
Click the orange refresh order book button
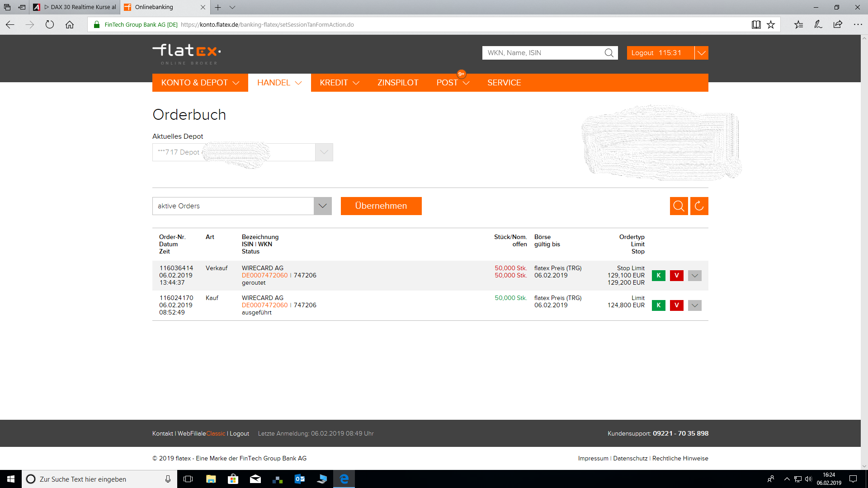coord(699,206)
